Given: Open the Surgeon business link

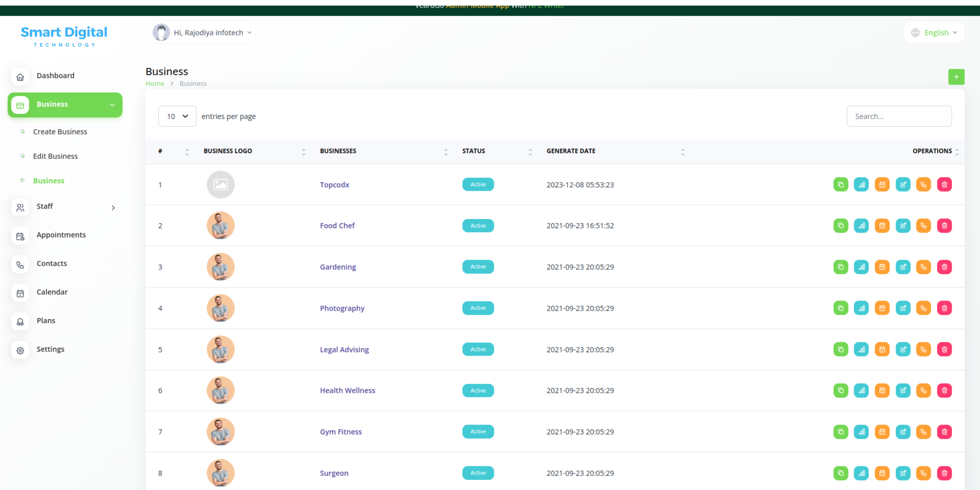Looking at the screenshot, I should (334, 473).
